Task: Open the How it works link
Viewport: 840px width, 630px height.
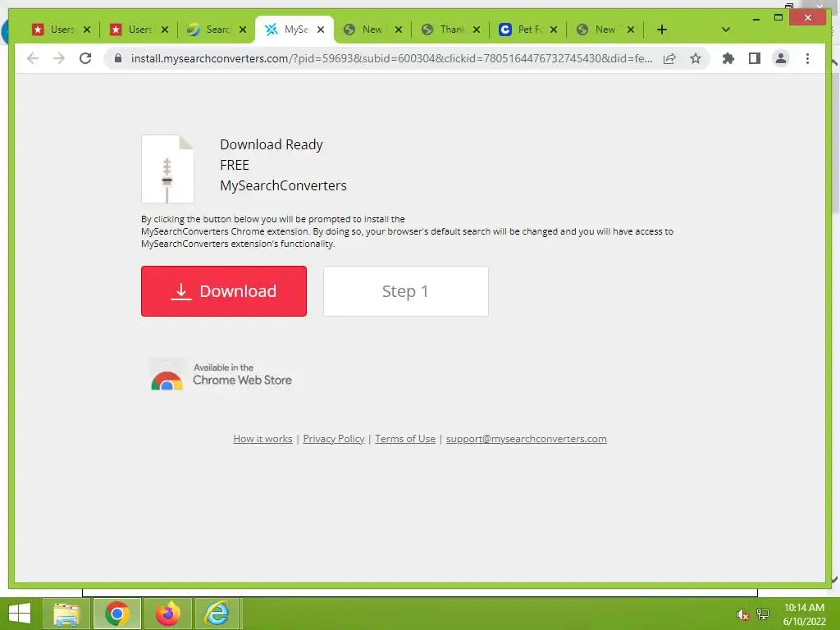Action: pyautogui.click(x=262, y=439)
